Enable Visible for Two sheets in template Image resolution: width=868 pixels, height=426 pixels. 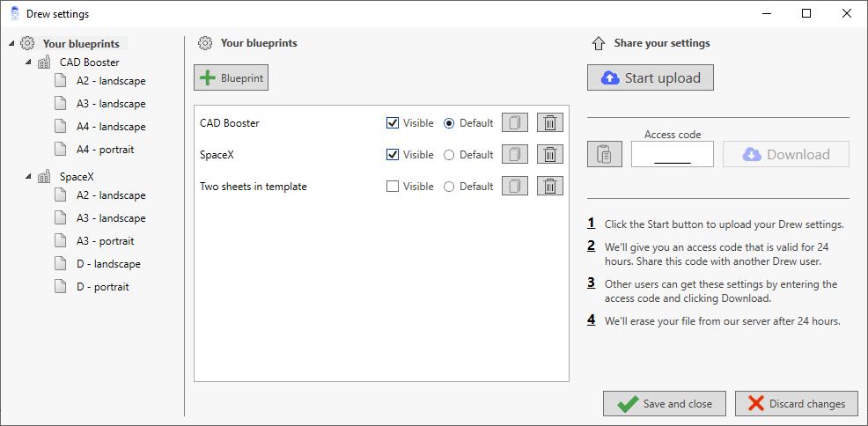click(393, 187)
